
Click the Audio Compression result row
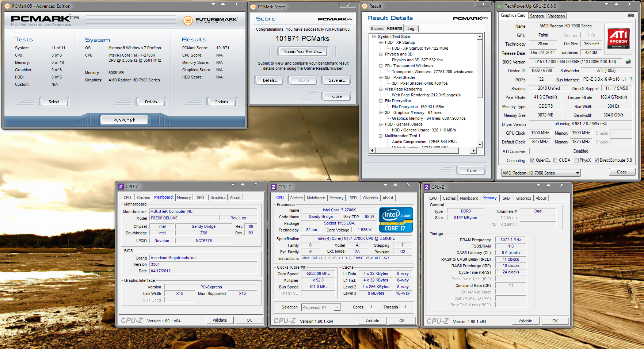pos(424,142)
